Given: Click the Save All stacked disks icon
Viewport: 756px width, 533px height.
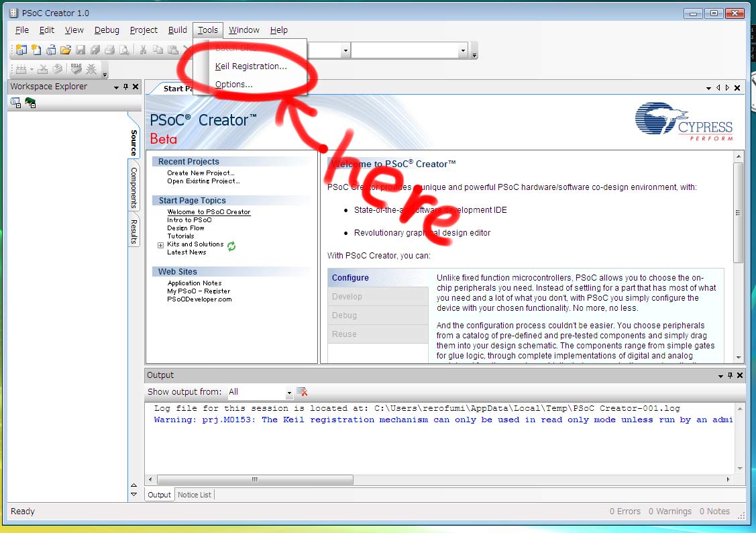Looking at the screenshot, I should coord(95,50).
